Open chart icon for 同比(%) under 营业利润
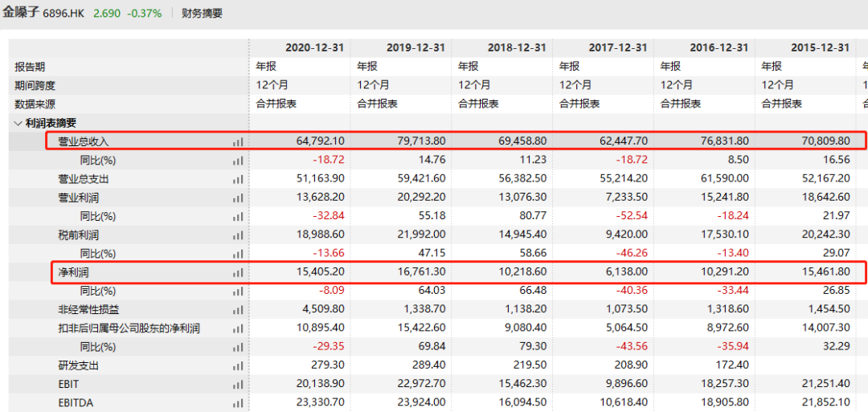This screenshot has height=412, width=868. click(x=238, y=216)
